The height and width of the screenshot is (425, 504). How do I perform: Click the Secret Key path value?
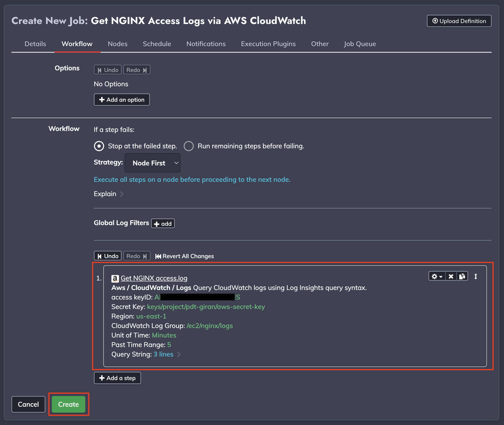pyautogui.click(x=206, y=307)
